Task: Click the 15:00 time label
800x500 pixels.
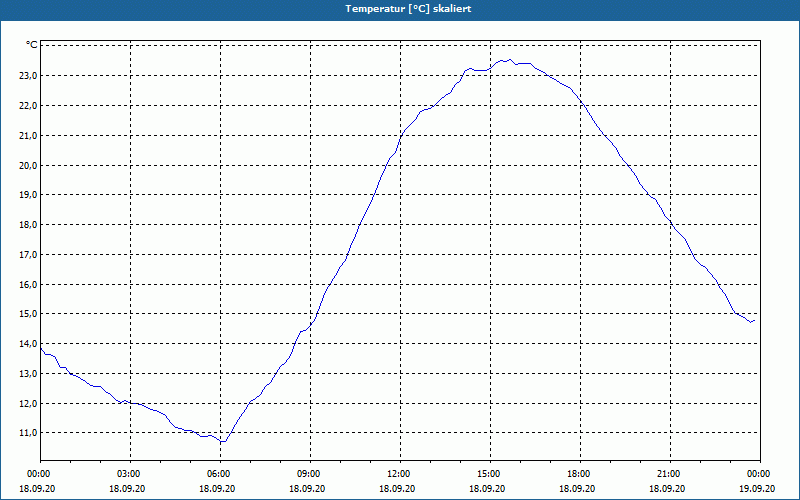Action: [x=487, y=474]
